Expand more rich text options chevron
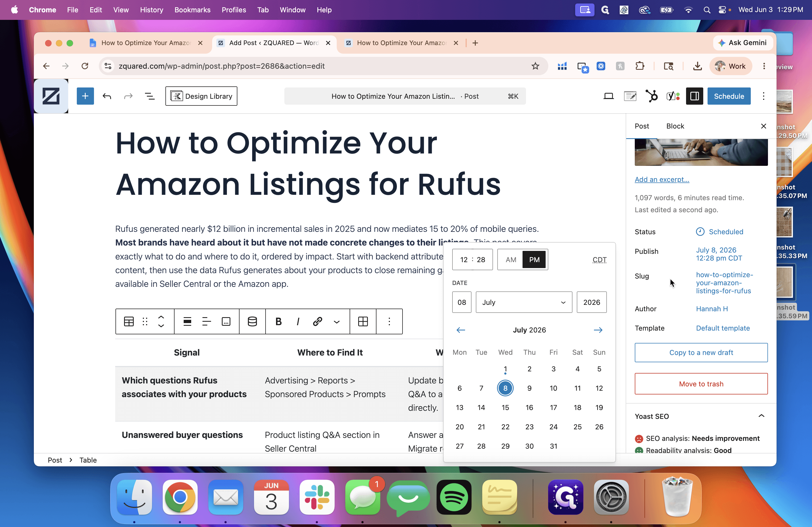Viewport: 812px width, 527px height. 337,321
